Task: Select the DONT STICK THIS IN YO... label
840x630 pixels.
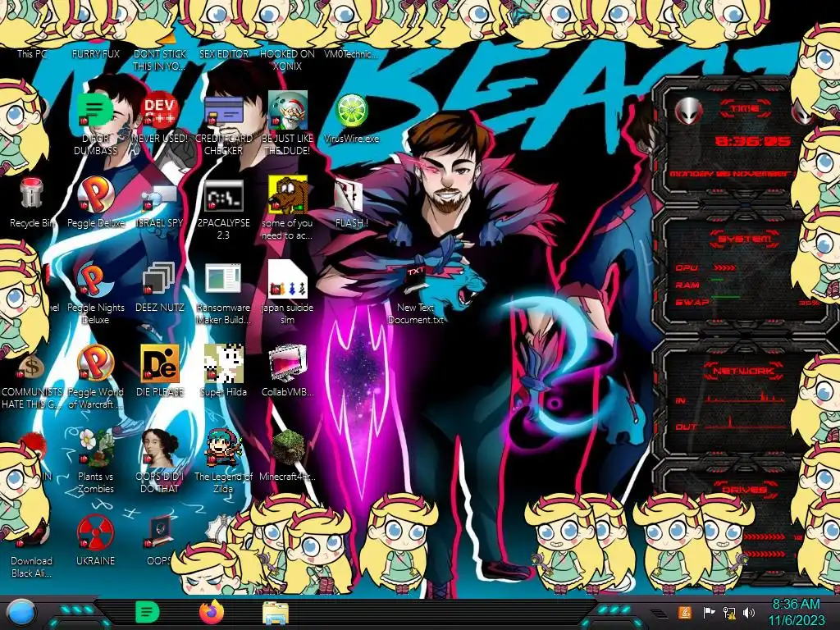Action: tap(160, 60)
